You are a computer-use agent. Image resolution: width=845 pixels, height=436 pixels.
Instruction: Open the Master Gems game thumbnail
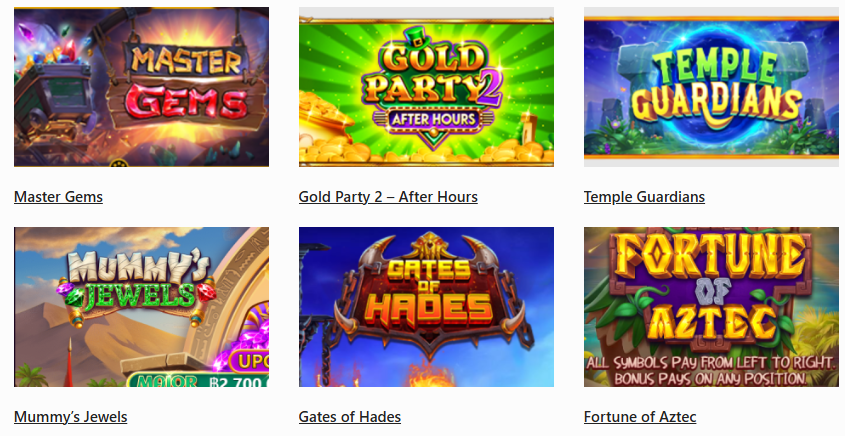[x=141, y=87]
